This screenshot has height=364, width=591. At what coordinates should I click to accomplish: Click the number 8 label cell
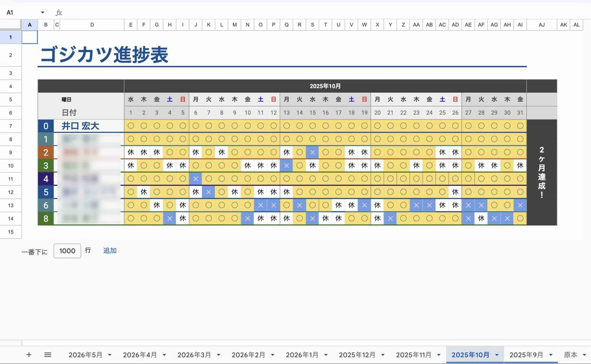pyautogui.click(x=46, y=219)
